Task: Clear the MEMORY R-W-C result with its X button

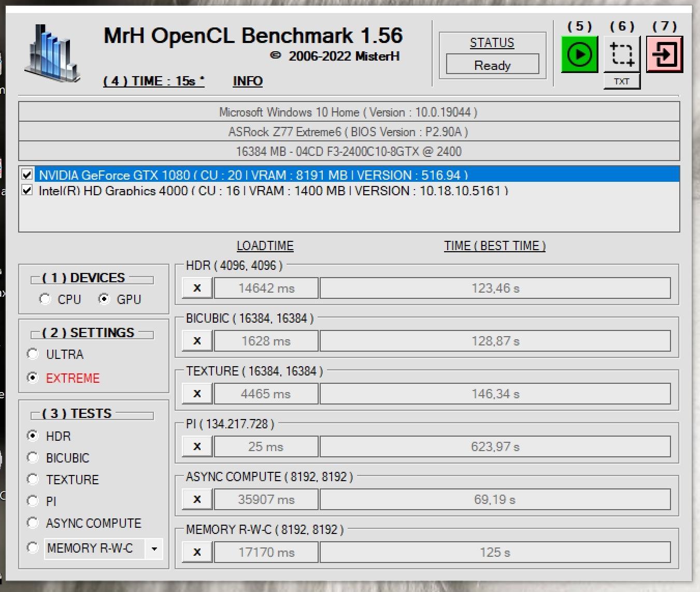Action: pos(197,552)
